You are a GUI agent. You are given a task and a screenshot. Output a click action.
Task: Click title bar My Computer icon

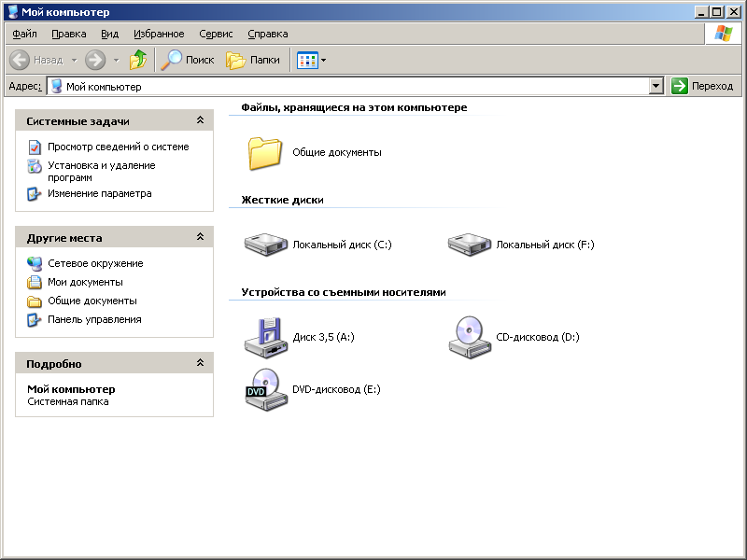[13, 12]
